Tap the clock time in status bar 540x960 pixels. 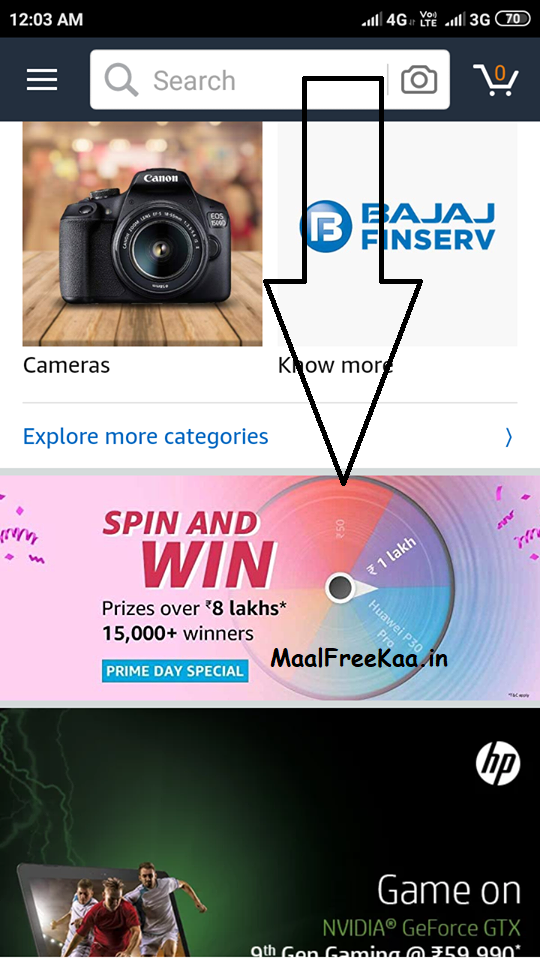tap(46, 19)
